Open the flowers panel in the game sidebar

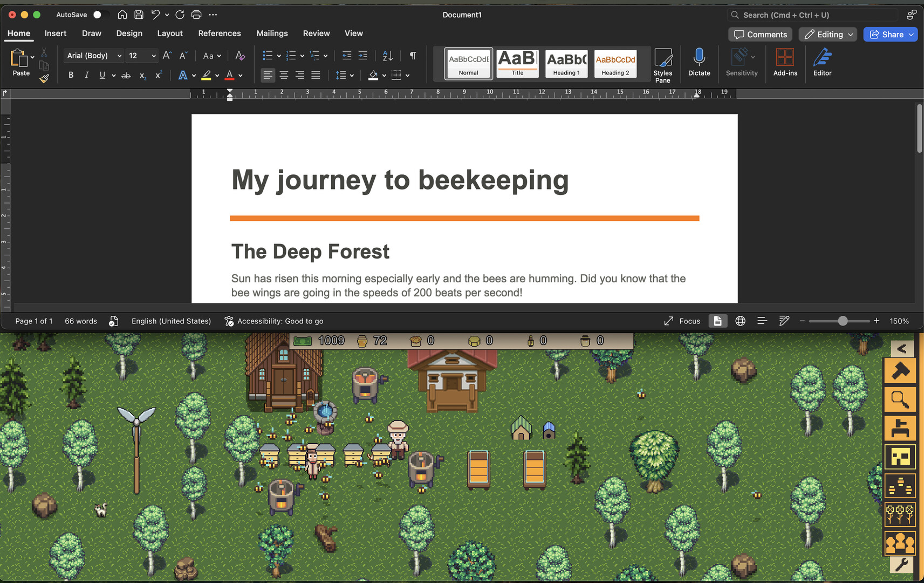(x=900, y=514)
